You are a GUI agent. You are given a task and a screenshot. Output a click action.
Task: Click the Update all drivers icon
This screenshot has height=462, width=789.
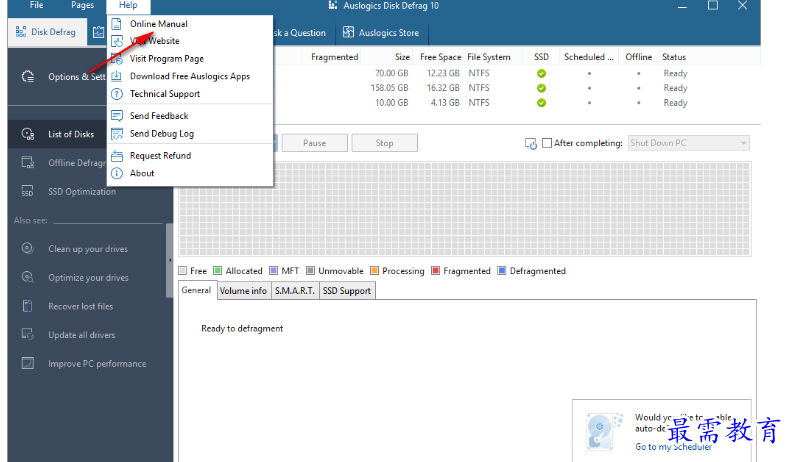coord(28,334)
